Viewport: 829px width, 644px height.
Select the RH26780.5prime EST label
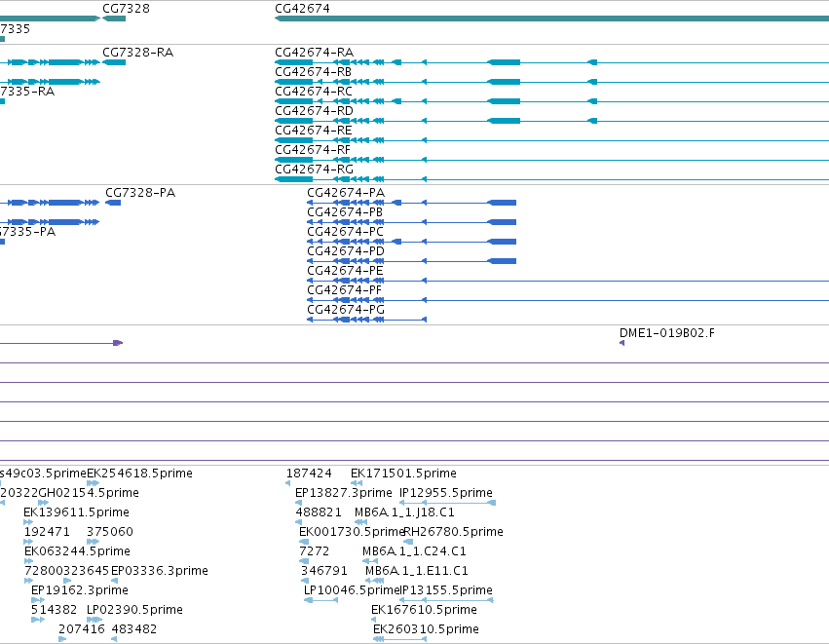click(453, 532)
